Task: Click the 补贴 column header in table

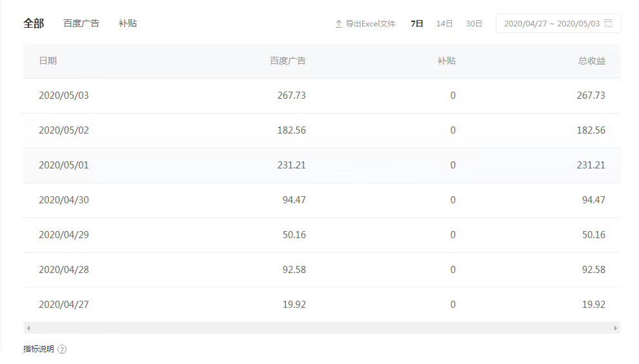Action: [446, 61]
